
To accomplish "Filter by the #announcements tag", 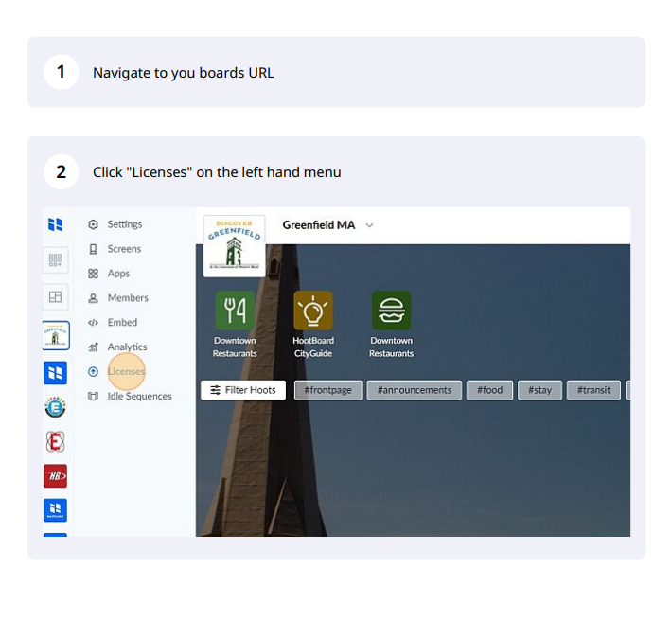I will 414,390.
